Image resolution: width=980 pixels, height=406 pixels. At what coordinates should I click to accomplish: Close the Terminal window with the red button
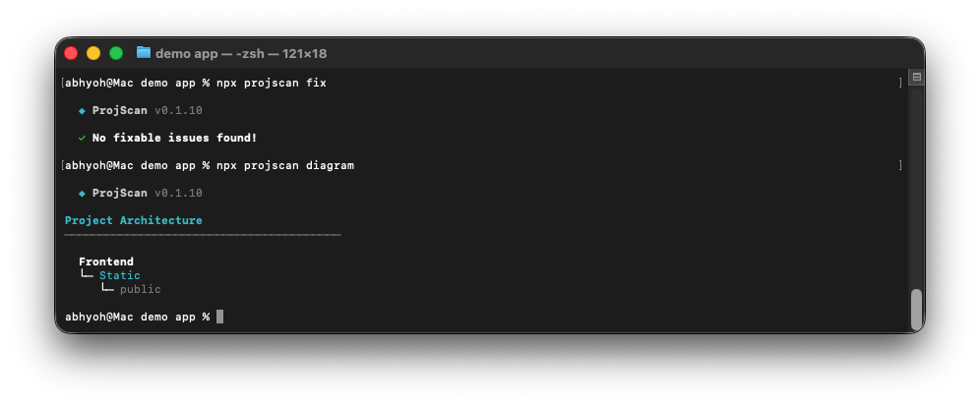pos(71,53)
